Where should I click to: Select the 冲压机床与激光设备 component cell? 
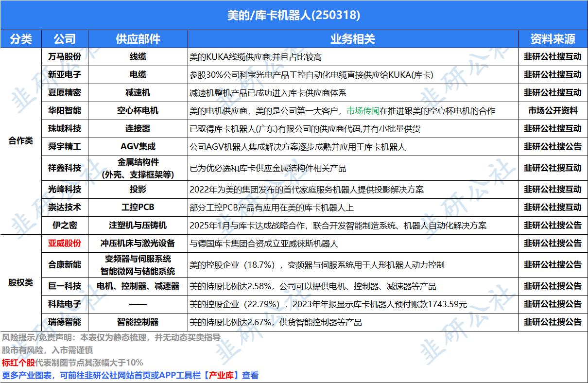pos(138,243)
